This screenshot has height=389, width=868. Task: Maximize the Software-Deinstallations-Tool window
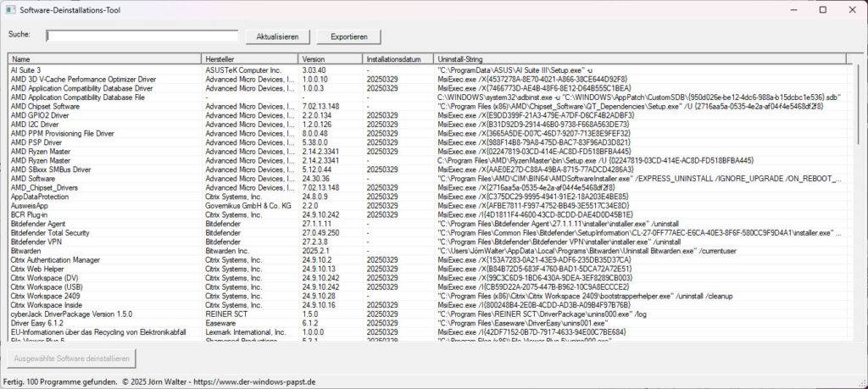point(822,9)
